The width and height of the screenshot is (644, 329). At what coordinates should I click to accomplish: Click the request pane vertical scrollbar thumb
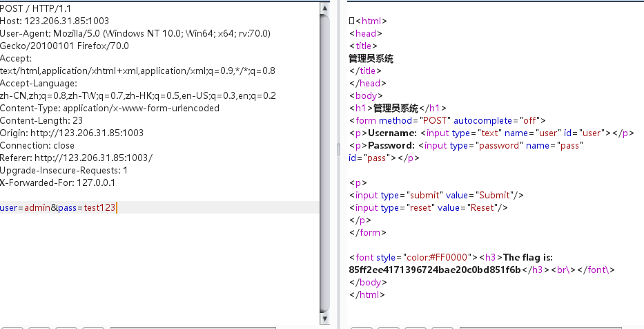click(324, 163)
